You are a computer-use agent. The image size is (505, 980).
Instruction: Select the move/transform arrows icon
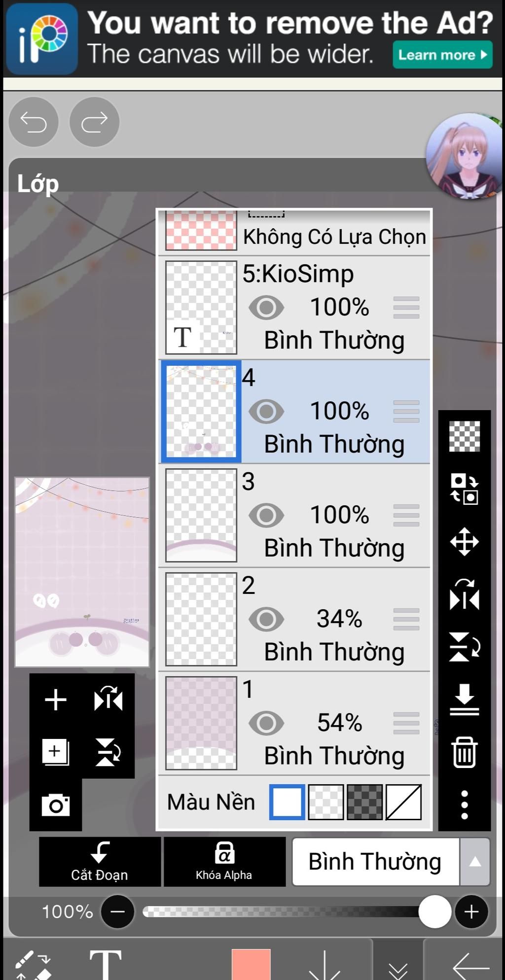(464, 542)
